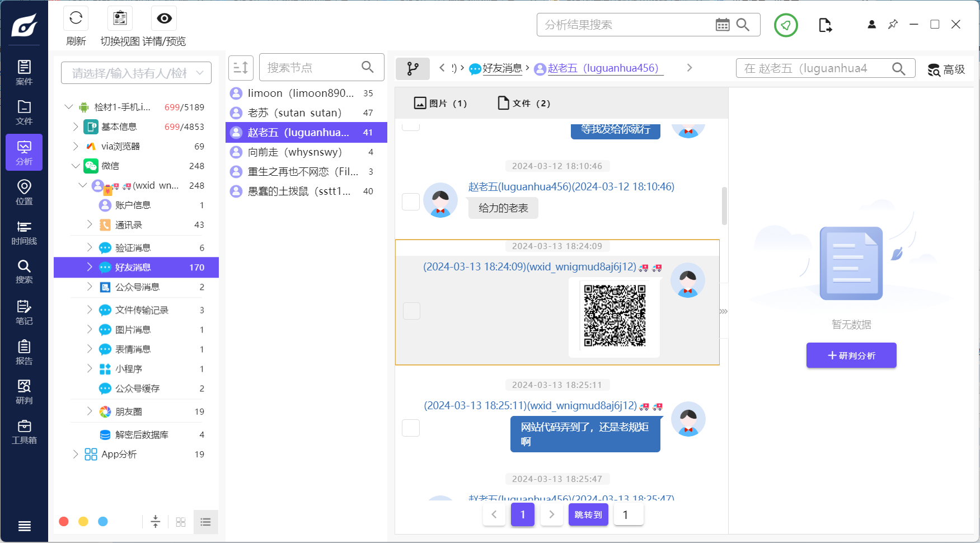Click the chat area vertical scrollbar

pyautogui.click(x=724, y=205)
